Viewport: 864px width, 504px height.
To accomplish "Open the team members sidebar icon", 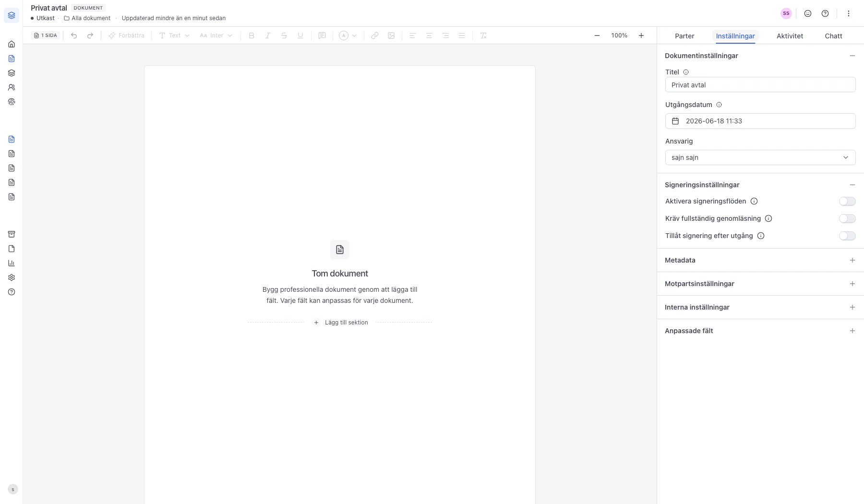I will [x=12, y=87].
